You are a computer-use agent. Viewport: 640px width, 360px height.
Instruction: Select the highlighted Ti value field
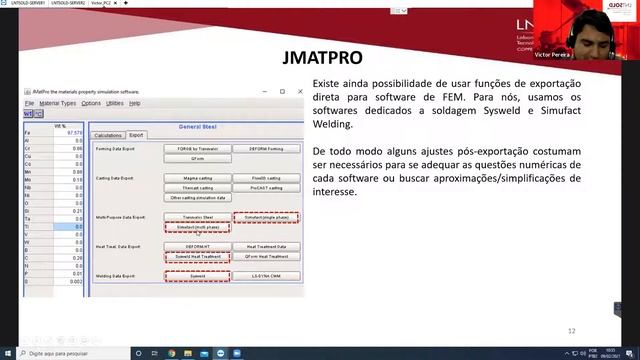click(68, 227)
